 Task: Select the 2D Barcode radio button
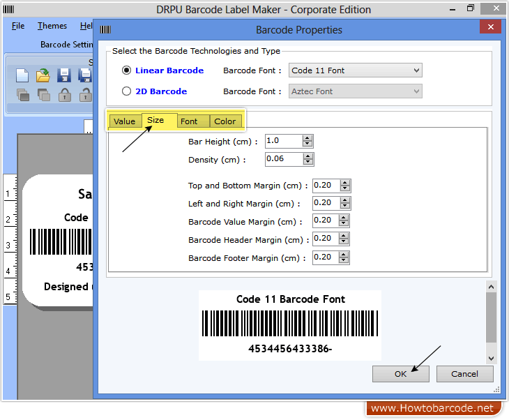(126, 91)
